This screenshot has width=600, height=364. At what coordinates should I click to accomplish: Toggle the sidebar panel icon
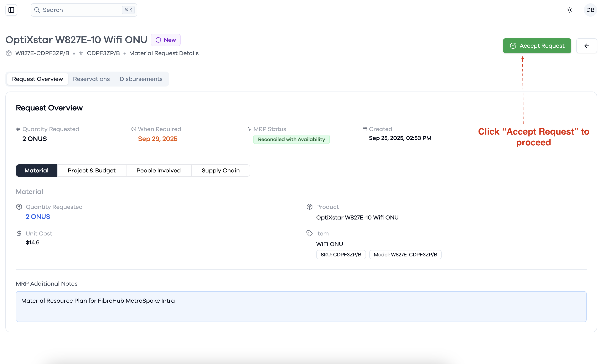(x=11, y=10)
